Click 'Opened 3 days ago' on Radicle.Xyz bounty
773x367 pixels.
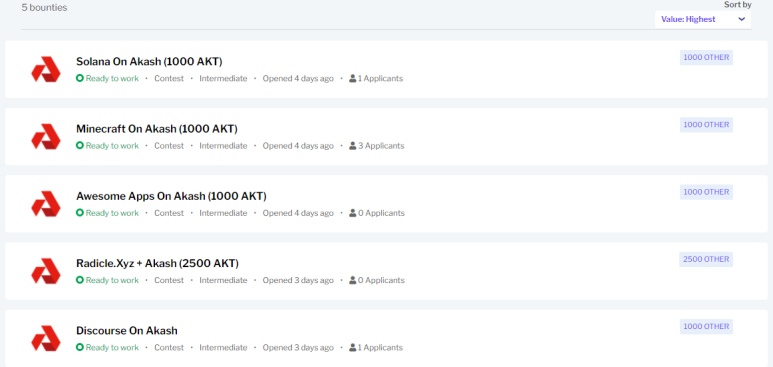pos(298,280)
